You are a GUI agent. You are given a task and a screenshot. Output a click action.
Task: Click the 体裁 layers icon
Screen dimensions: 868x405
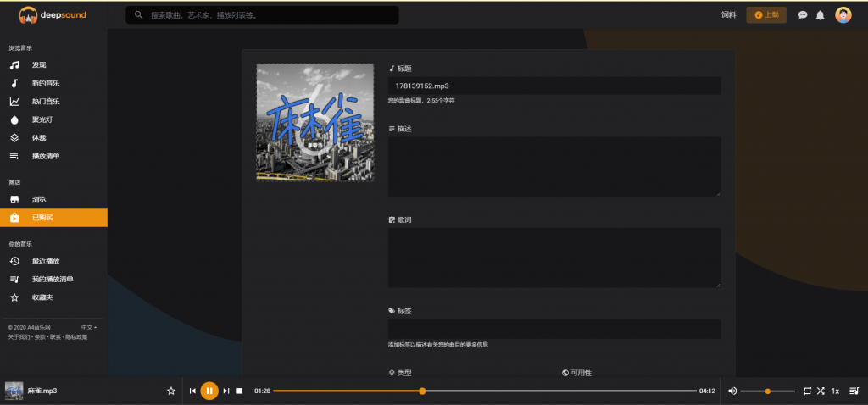[15, 138]
